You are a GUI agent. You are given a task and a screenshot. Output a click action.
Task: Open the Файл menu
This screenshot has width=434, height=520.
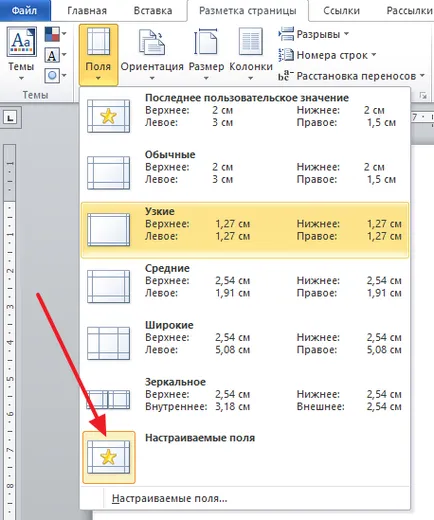tap(24, 11)
